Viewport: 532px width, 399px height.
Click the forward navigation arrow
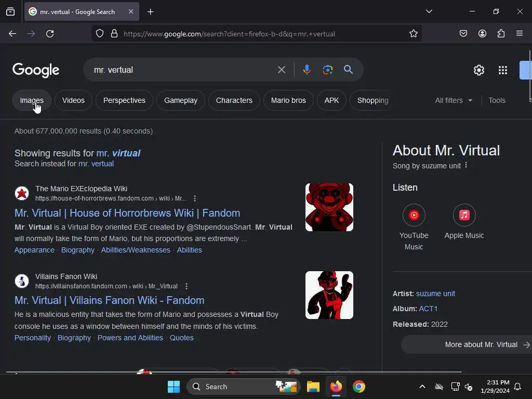tap(31, 34)
